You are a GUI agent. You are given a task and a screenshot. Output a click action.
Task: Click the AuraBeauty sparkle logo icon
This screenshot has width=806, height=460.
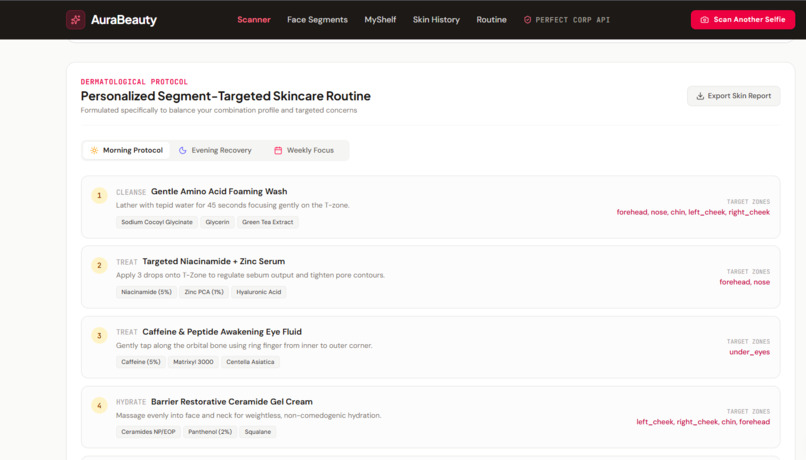point(76,20)
